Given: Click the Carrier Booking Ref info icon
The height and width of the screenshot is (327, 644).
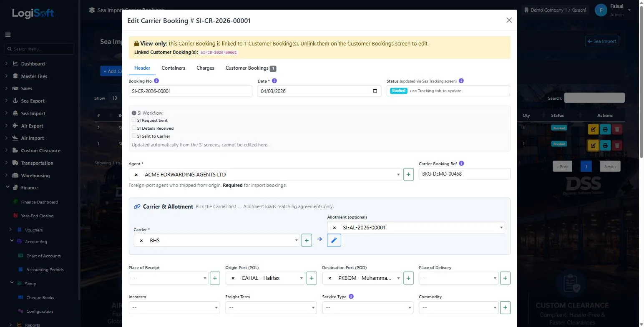Looking at the screenshot, I should coord(461,163).
